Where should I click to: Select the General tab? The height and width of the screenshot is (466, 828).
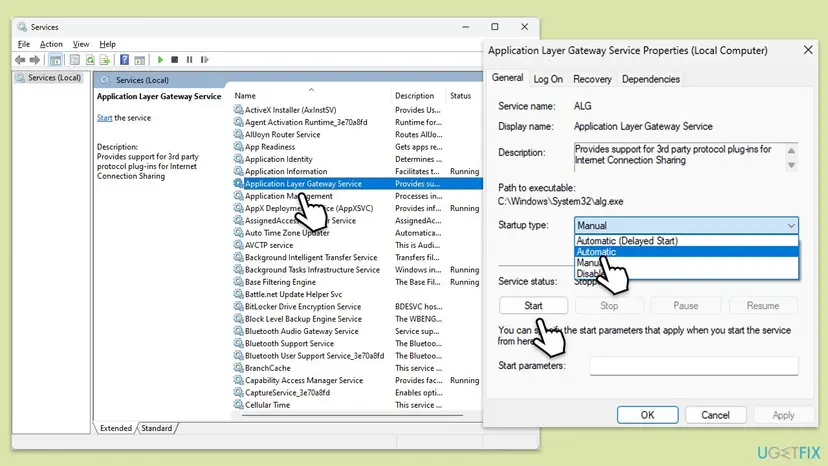pyautogui.click(x=507, y=78)
